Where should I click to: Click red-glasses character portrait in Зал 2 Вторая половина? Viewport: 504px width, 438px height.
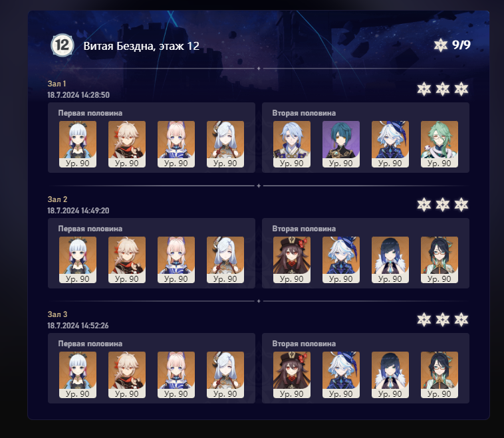[x=440, y=260]
